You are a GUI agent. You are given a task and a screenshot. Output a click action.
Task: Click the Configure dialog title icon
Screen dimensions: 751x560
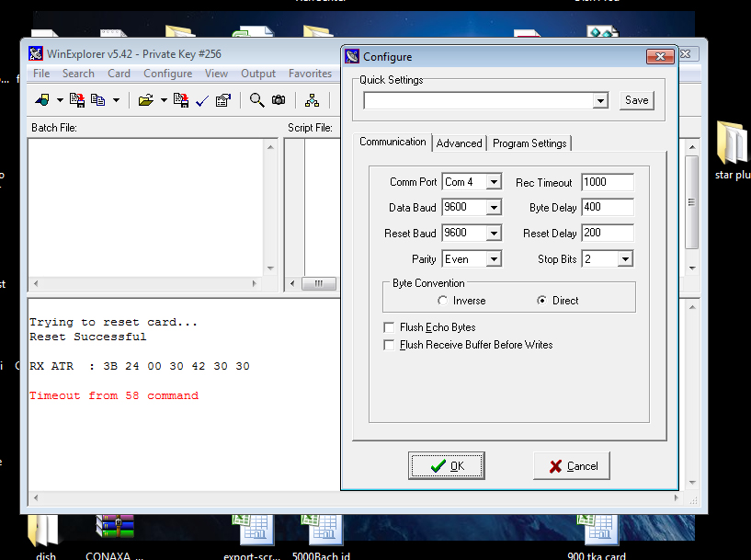[x=352, y=56]
